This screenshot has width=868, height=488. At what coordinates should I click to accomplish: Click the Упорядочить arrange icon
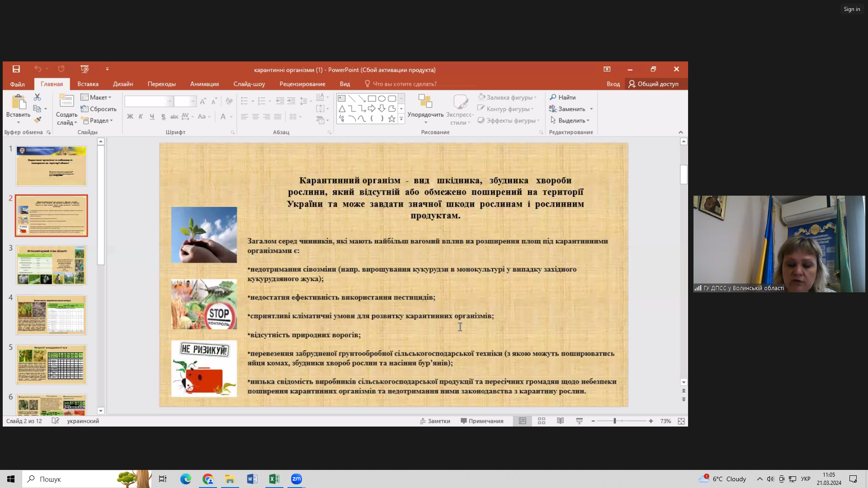[x=425, y=101]
